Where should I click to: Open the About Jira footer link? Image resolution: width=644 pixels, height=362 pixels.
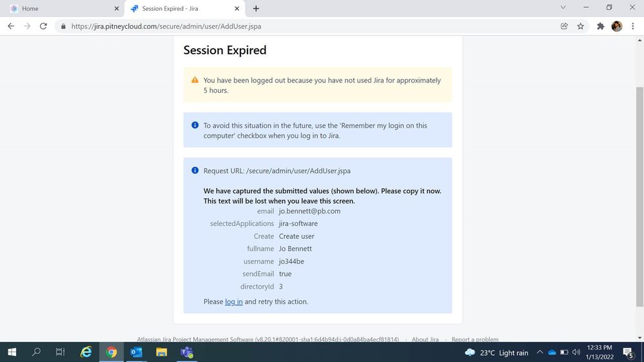pos(425,339)
